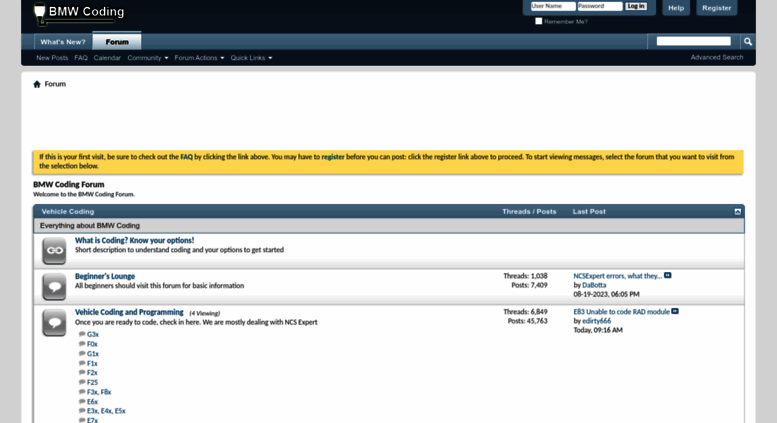Click the Beginner's Lounge forum speech icon
This screenshot has width=777, height=423.
(54, 287)
